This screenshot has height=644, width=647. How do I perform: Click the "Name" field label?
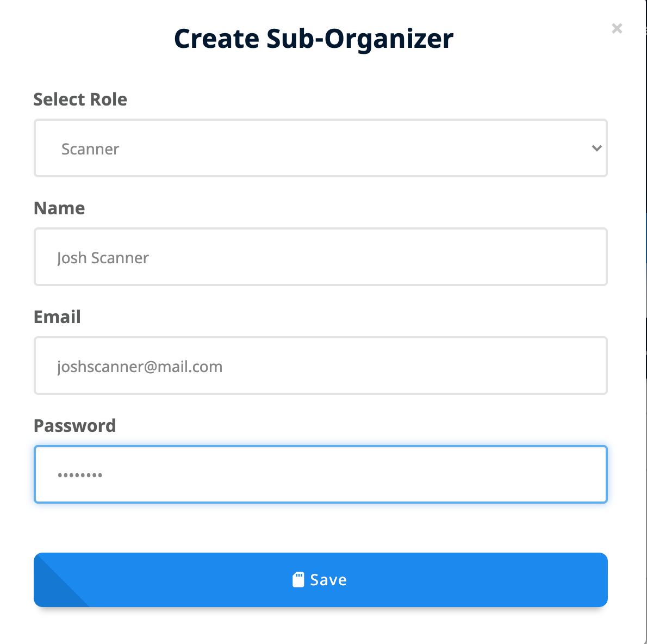click(x=59, y=208)
